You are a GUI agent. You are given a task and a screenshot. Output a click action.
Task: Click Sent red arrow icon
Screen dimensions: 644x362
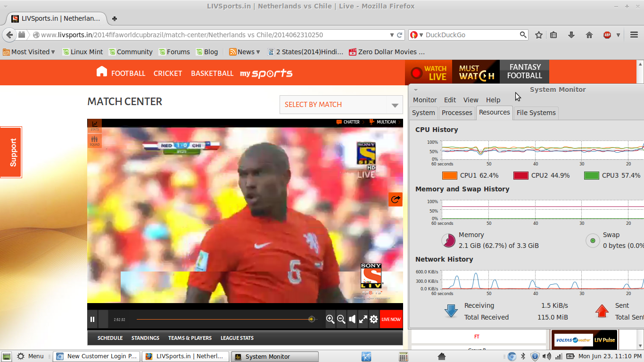602,311
